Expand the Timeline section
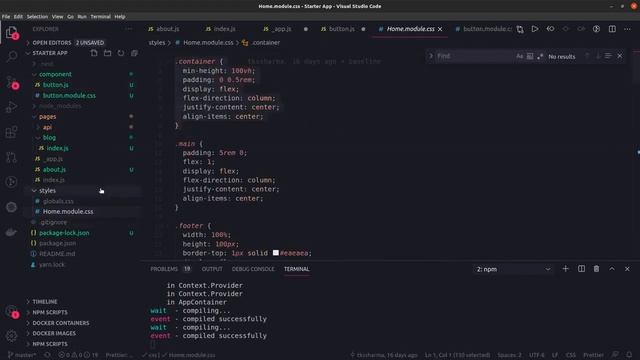 [x=45, y=302]
